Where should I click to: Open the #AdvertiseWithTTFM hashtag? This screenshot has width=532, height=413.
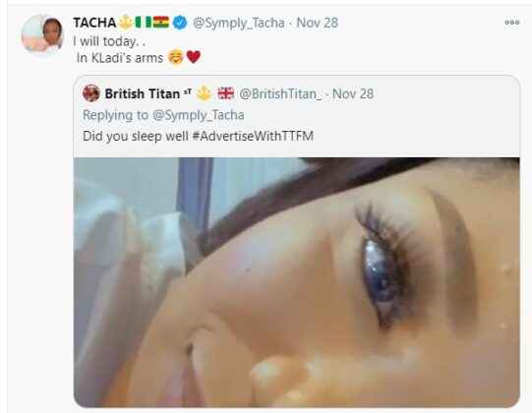click(x=253, y=136)
